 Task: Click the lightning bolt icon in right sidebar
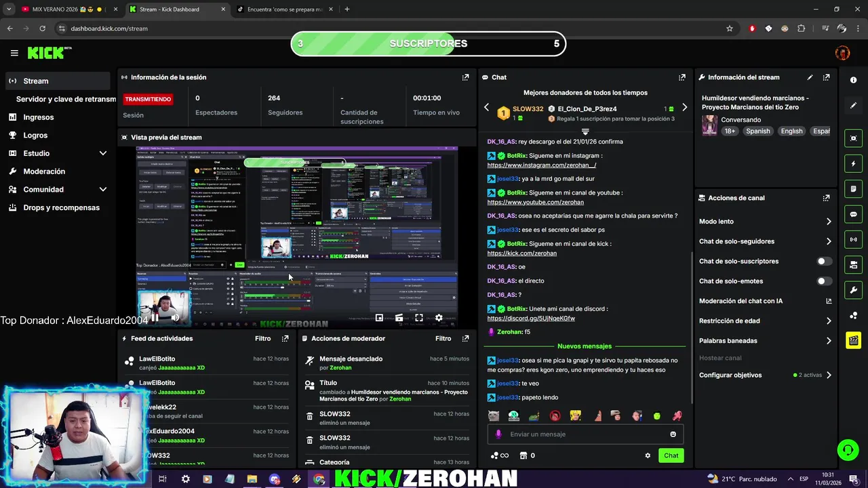click(853, 163)
